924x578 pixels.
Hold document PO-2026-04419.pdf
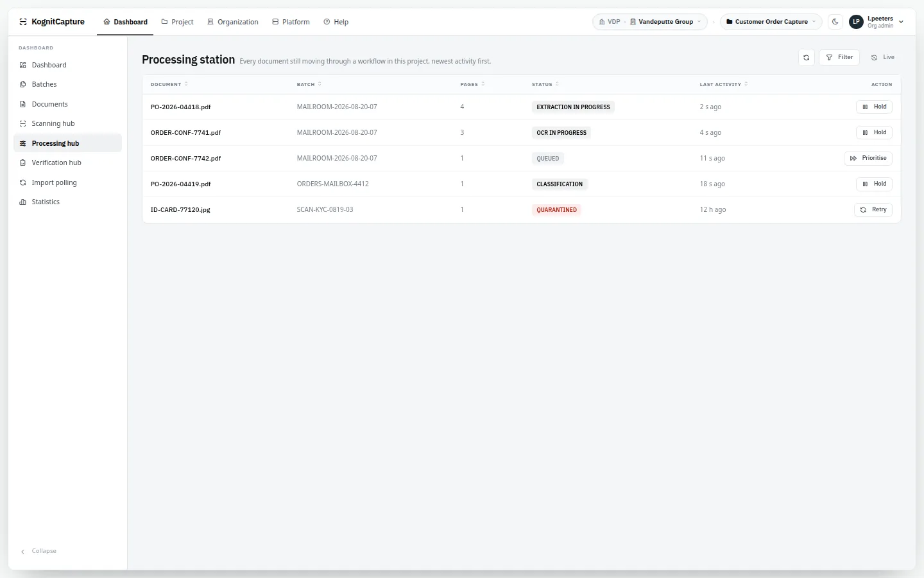click(x=874, y=184)
